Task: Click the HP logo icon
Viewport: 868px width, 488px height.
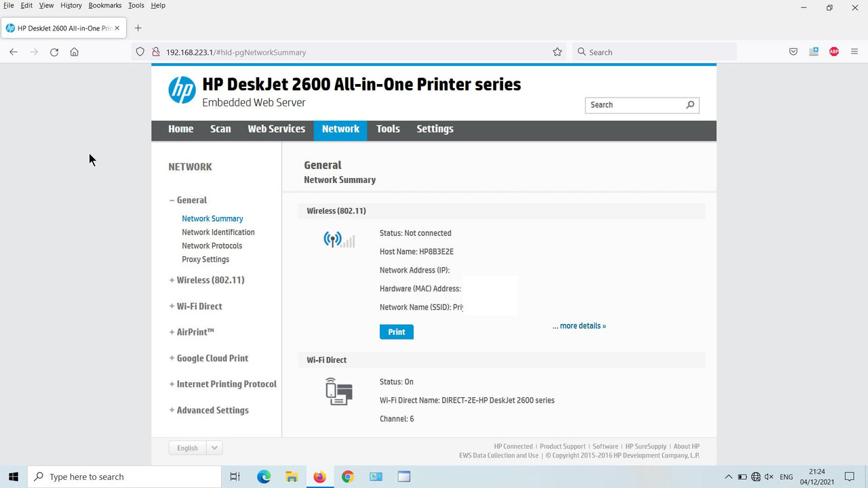Action: 182,90
